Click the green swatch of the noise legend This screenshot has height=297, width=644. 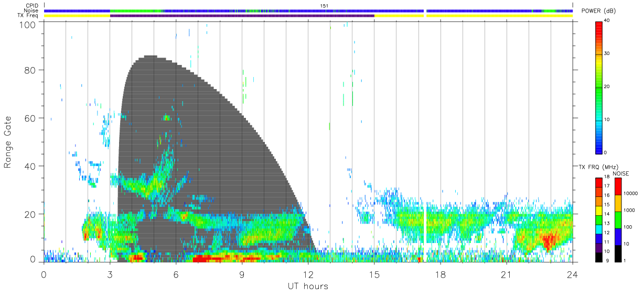click(617, 220)
